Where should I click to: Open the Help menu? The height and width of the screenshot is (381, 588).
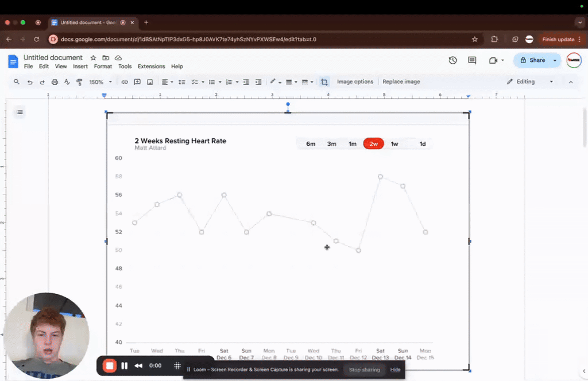coord(177,67)
